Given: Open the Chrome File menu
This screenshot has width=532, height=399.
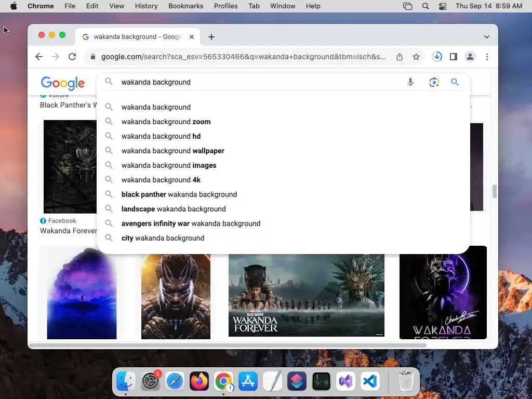Looking at the screenshot, I should pyautogui.click(x=70, y=6).
